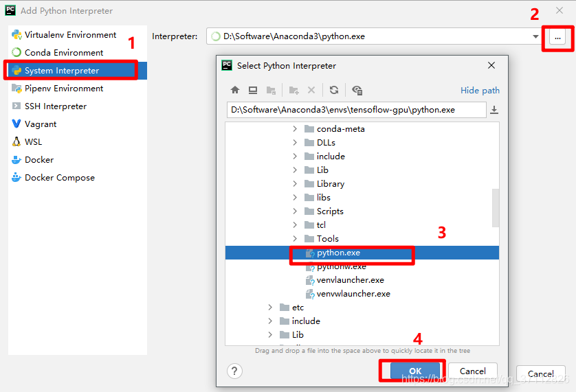Select SSH Interpreter in sidebar
The image size is (576, 392).
pyautogui.click(x=78, y=106)
